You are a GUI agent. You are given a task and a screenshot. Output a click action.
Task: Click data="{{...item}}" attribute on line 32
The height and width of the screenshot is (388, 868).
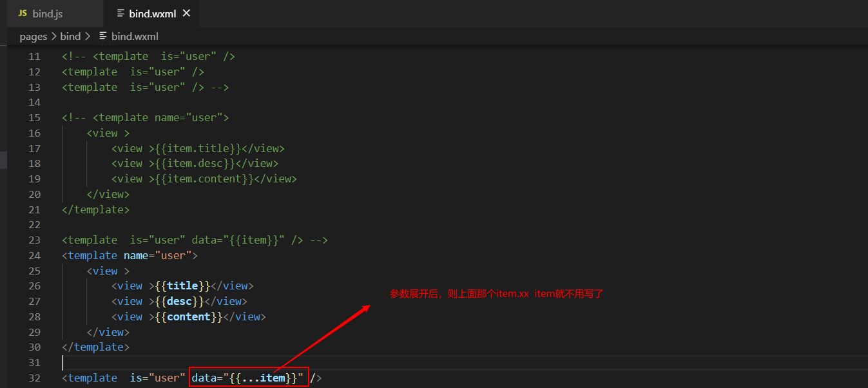(247, 378)
